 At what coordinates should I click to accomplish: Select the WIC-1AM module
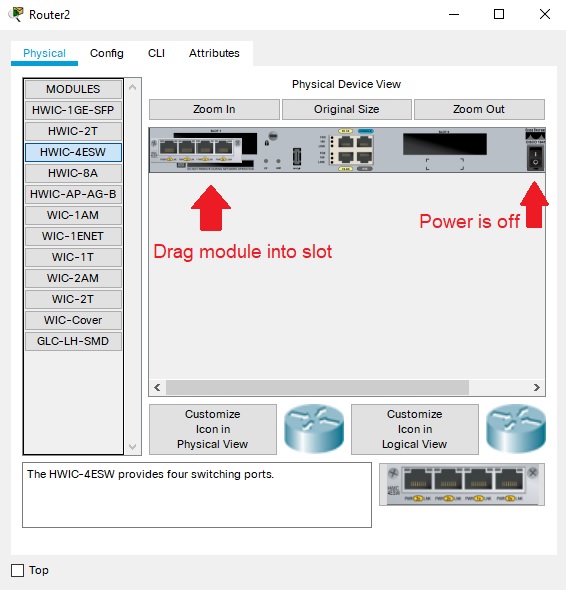(73, 215)
